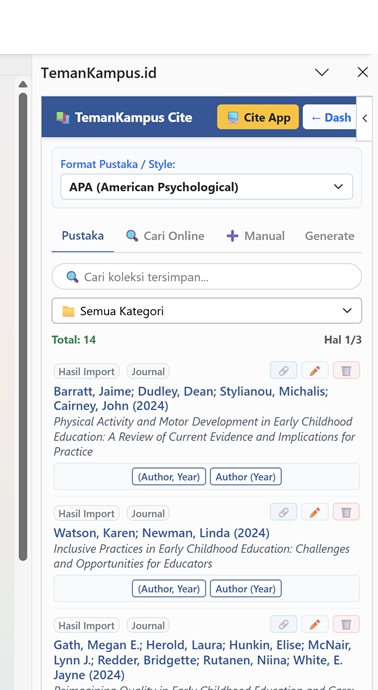Click the Journal tag on Barratt entry
The width and height of the screenshot is (378, 690).
[148, 371]
